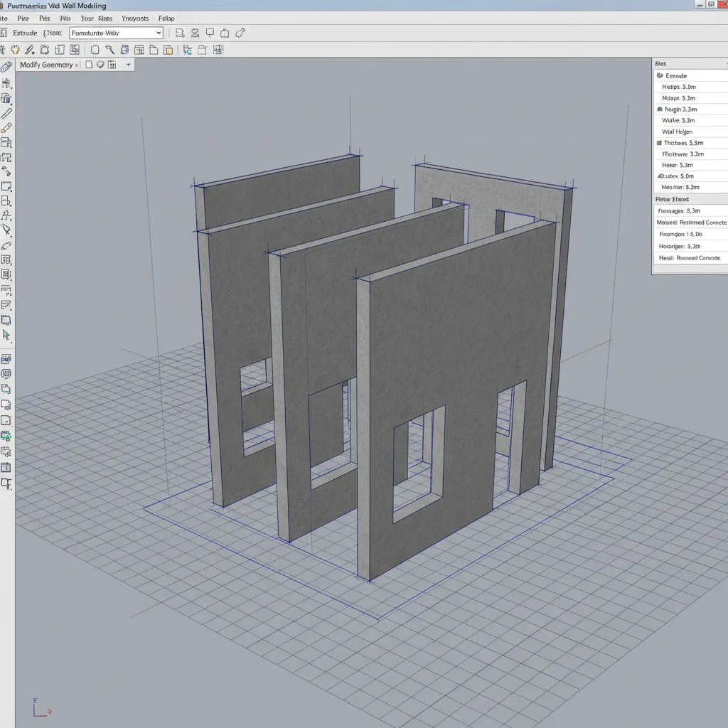
Task: Open the Ynoyosts menu
Action: [135, 18]
